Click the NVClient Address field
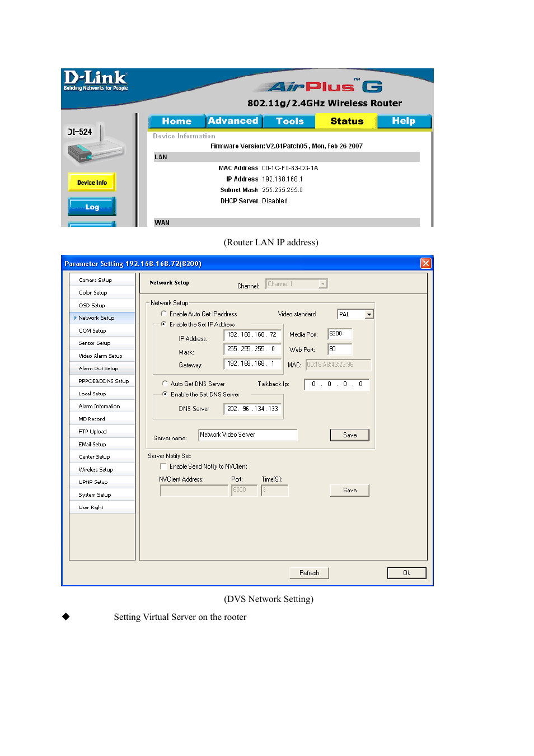 point(194,491)
